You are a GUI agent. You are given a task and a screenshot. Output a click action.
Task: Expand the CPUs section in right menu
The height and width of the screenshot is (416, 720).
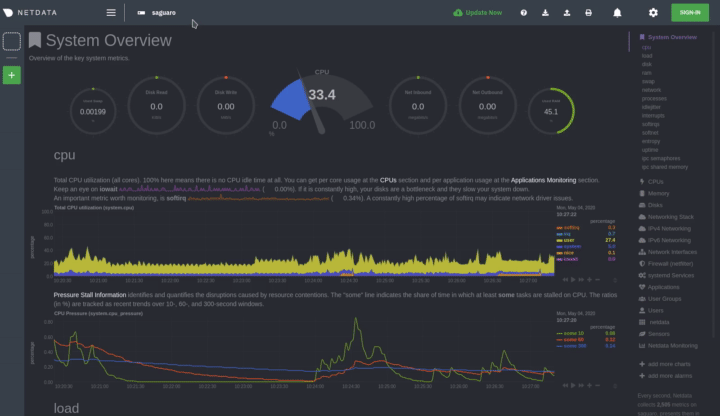[x=651, y=182]
